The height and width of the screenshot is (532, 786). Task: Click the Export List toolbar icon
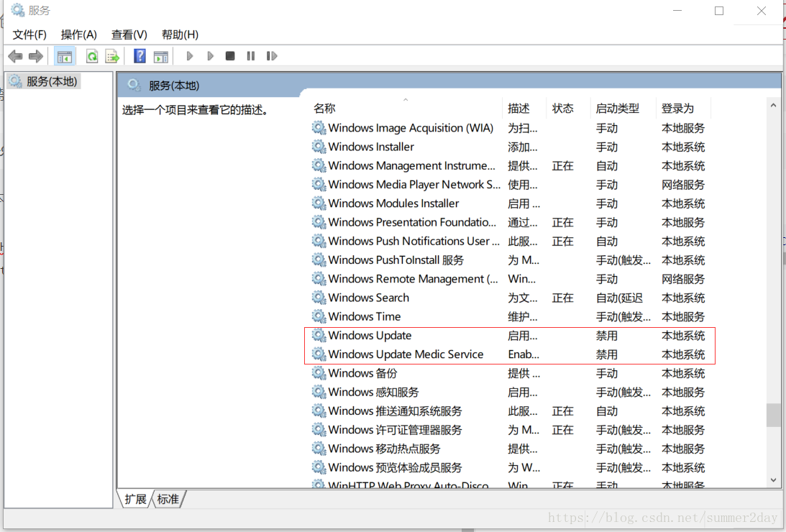point(112,56)
